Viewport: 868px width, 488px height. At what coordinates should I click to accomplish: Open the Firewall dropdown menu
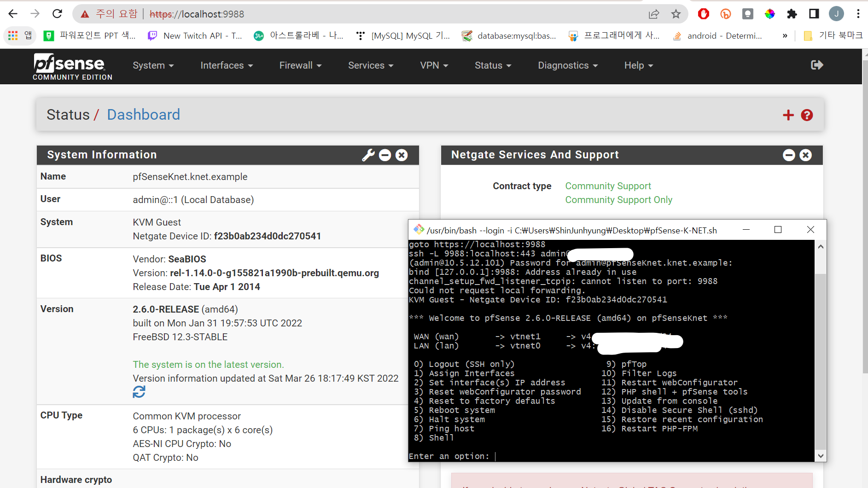coord(300,65)
